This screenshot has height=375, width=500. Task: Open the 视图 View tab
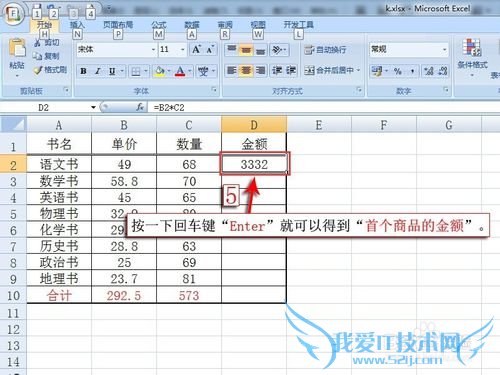258,25
